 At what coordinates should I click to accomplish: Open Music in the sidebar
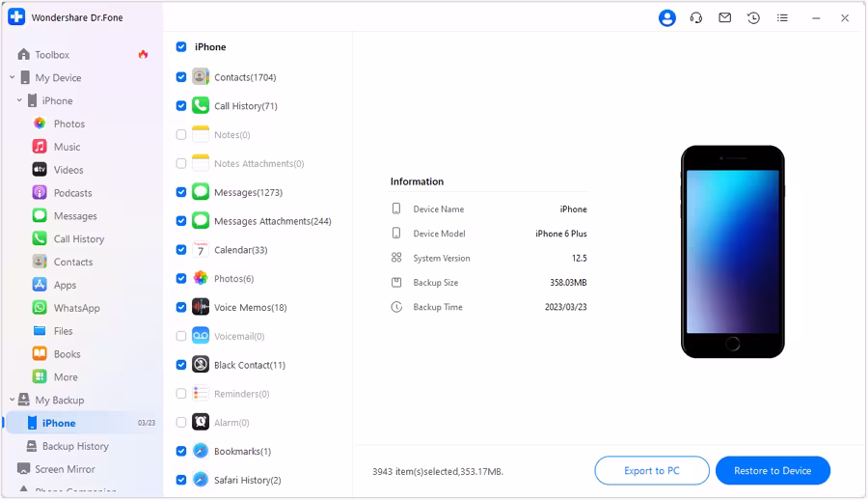pos(67,147)
